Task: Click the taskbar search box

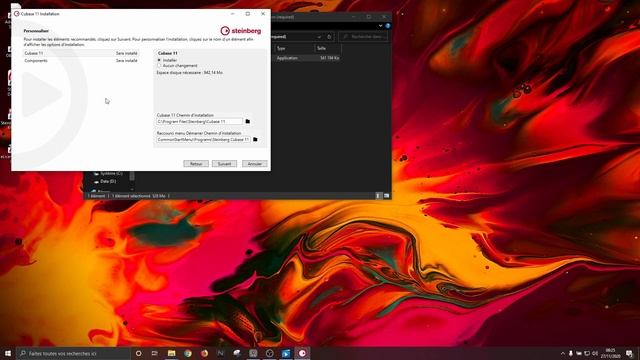Action: click(73, 353)
